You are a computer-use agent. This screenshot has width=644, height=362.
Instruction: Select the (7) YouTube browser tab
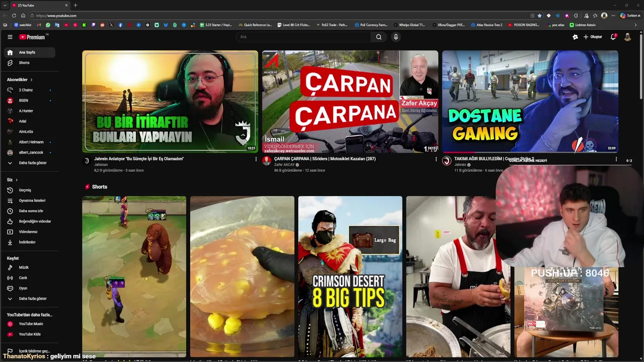point(40,5)
